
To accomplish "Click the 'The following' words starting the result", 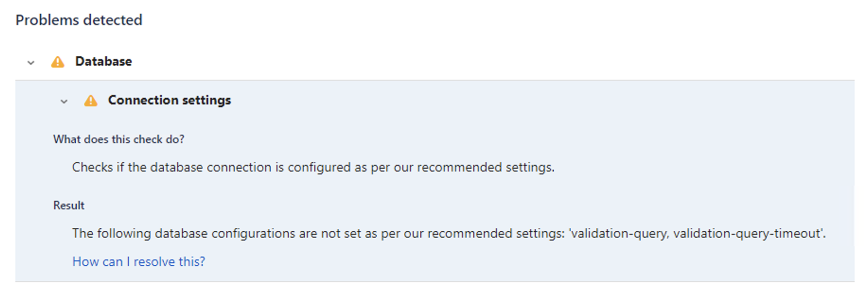I will [x=111, y=234].
